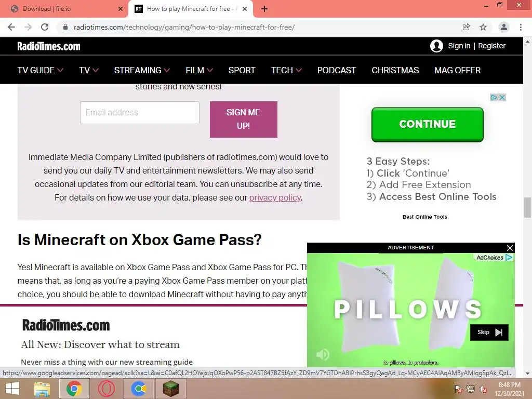Screen dimensions: 532x399
Task: Click Action Center flag tray icon
Action: 458,389
